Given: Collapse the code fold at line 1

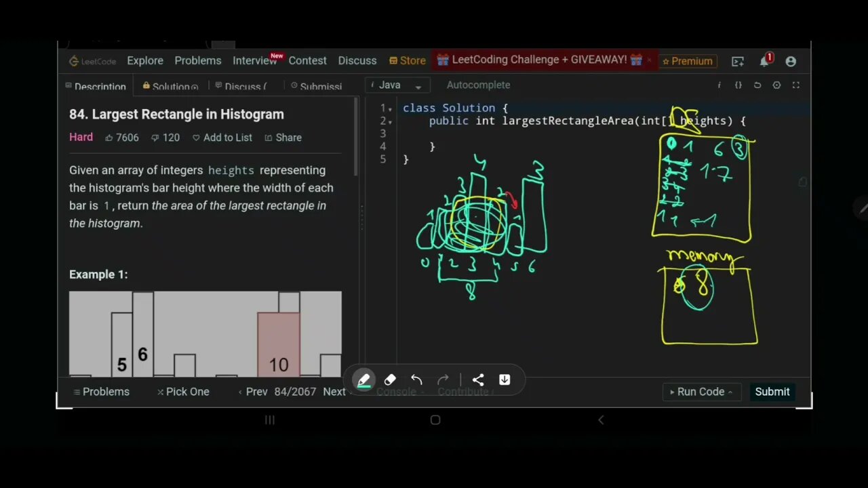Looking at the screenshot, I should pyautogui.click(x=390, y=108).
